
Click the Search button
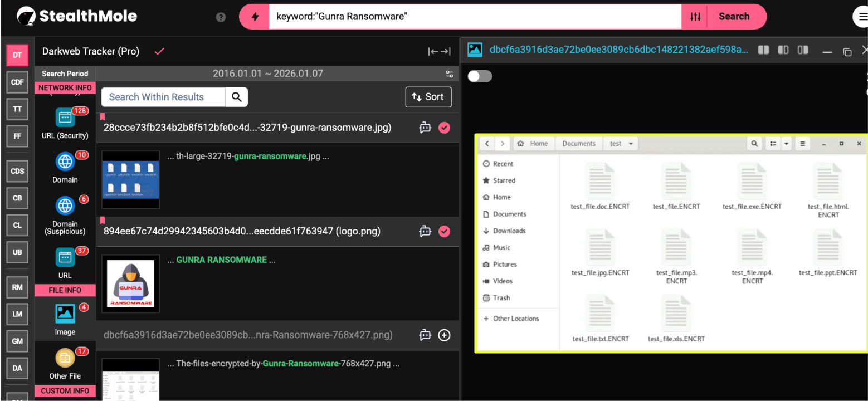(734, 17)
